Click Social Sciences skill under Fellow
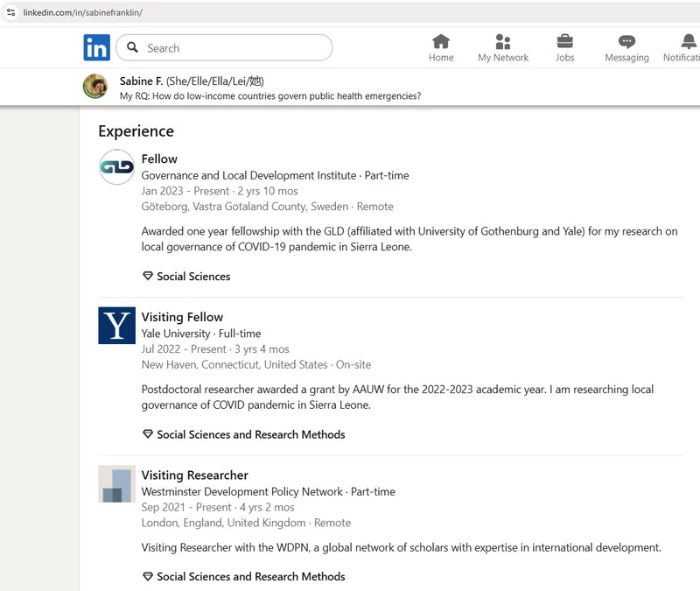The height and width of the screenshot is (591, 700). click(193, 276)
